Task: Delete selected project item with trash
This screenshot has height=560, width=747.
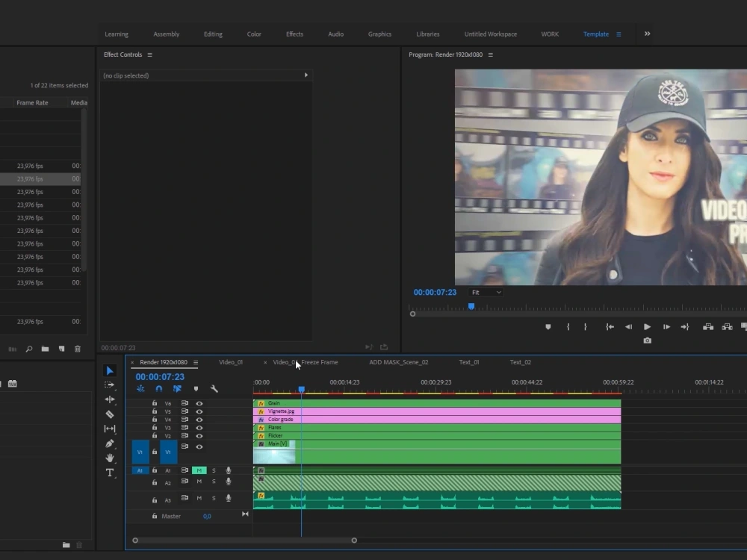Action: click(x=78, y=349)
